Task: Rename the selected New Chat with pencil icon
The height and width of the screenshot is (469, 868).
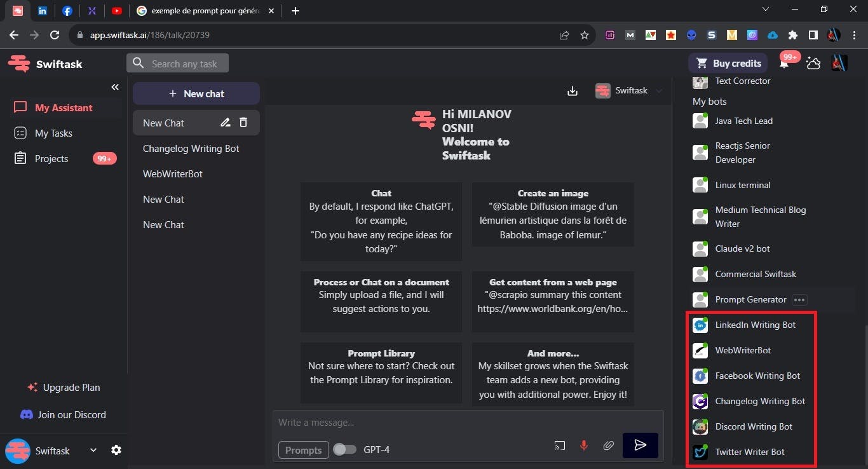Action: 225,123
